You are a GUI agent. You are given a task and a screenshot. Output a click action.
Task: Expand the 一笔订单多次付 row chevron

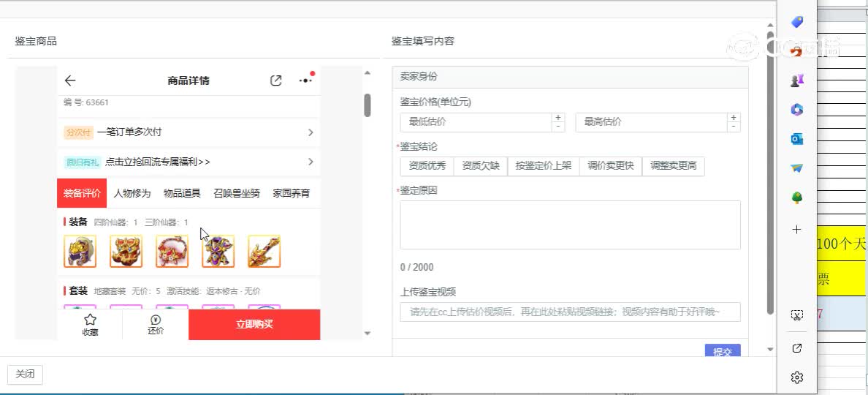311,132
